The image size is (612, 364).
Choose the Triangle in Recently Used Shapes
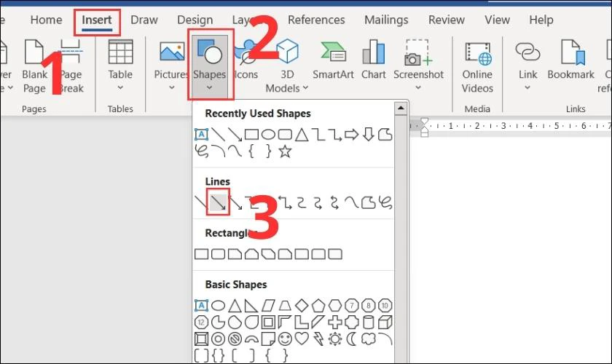click(x=302, y=135)
